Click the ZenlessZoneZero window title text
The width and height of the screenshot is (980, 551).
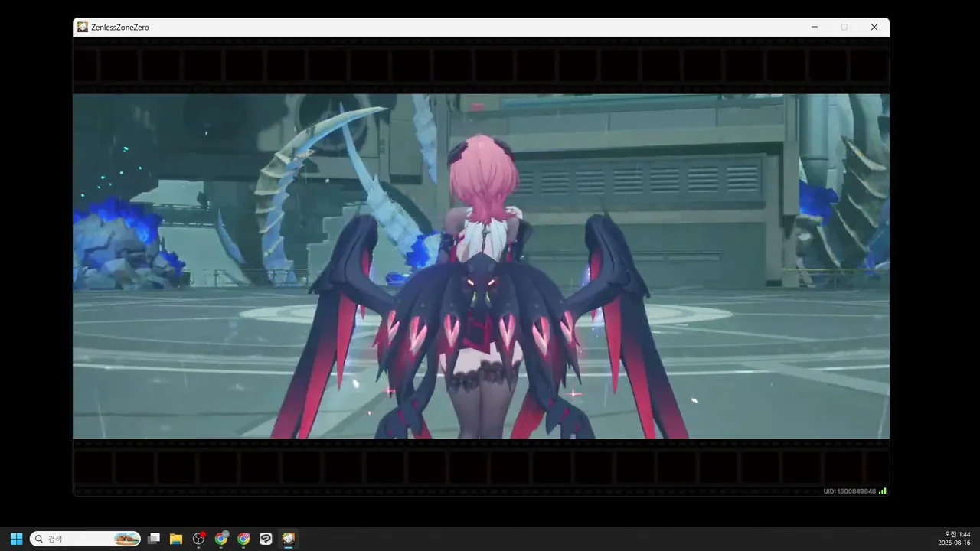click(120, 28)
